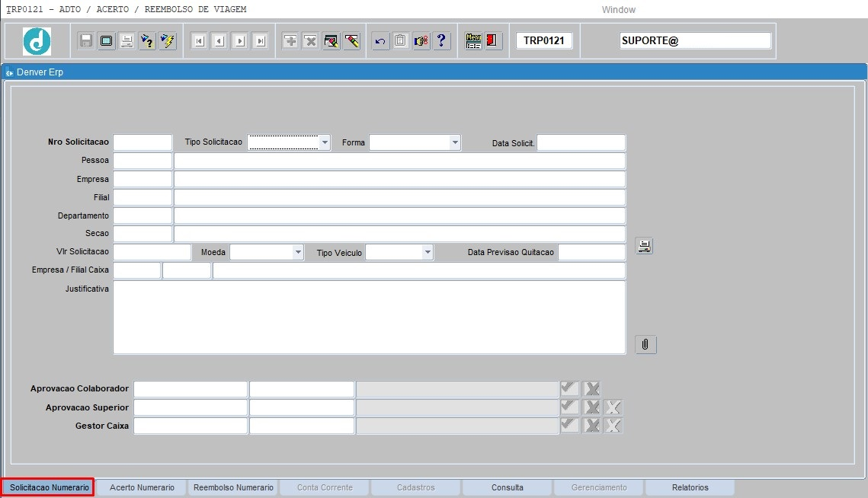Screen dimensions: 868x498
Task: Click the paperclip attachment icon
Action: coord(645,345)
